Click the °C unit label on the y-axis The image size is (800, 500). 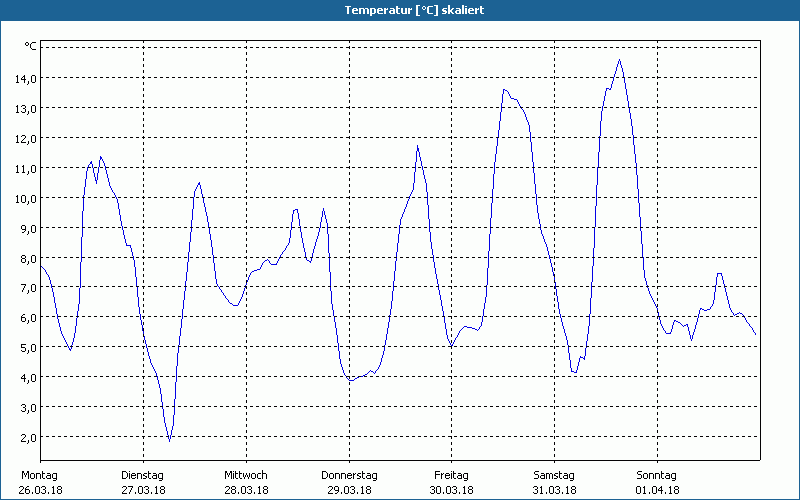tap(30, 46)
